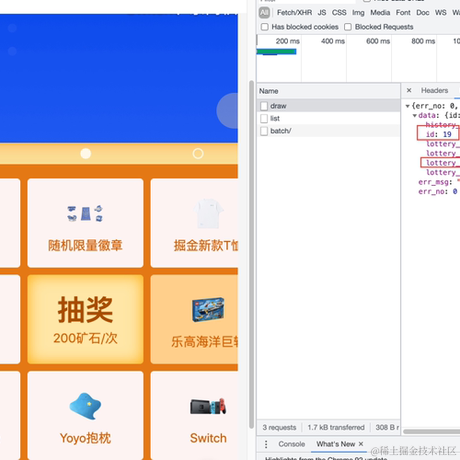
Task: Switch to What's New drawer tab
Action: point(336,444)
